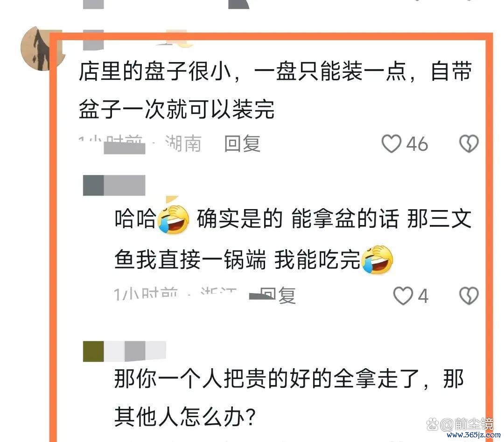Image resolution: width=504 pixels, height=442 pixels.
Task: Open the blurred username above the 哈哈 reply
Action: 114,185
